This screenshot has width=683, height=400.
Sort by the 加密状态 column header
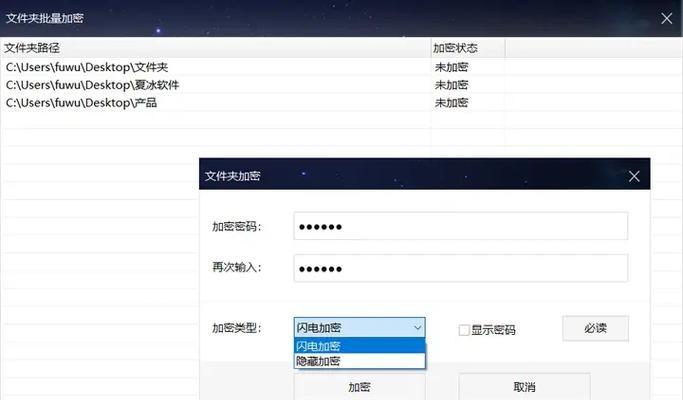(468, 48)
